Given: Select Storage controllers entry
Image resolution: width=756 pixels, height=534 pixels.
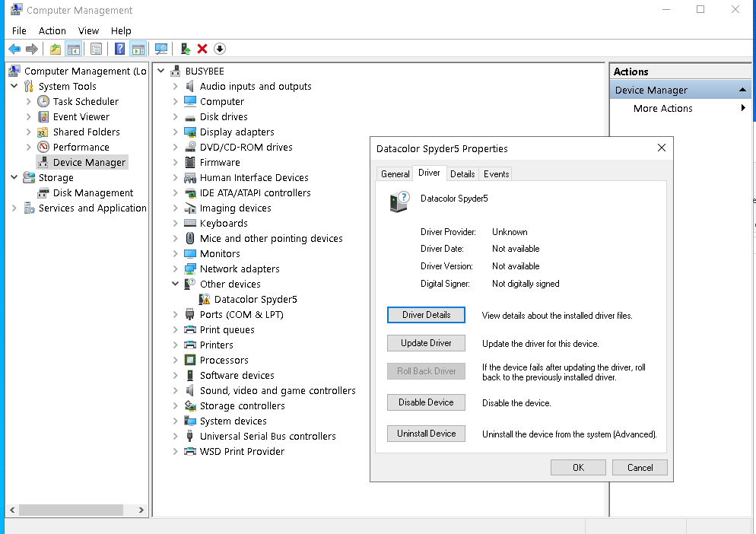Looking at the screenshot, I should (x=242, y=405).
